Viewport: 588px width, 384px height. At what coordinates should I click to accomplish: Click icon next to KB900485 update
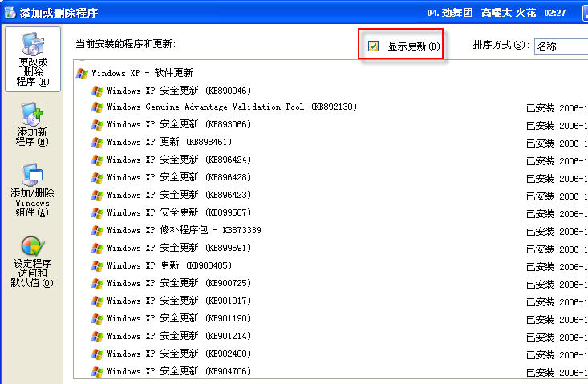click(97, 265)
